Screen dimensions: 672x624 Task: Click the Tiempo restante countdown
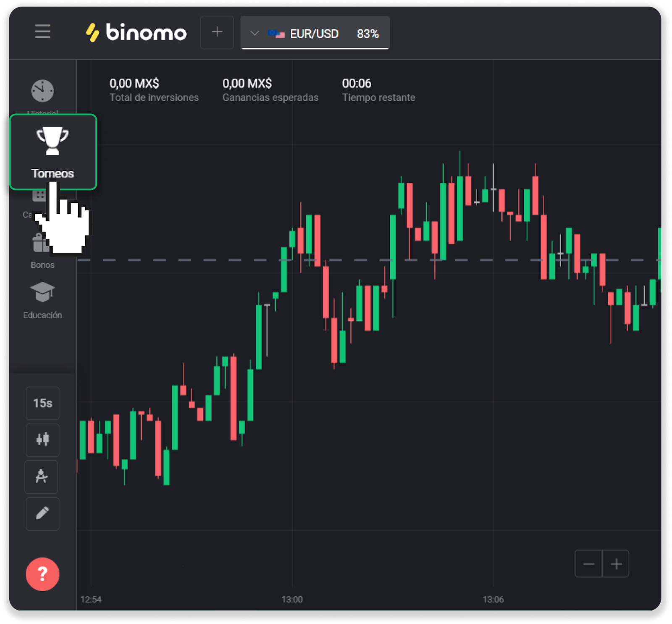coord(357,84)
